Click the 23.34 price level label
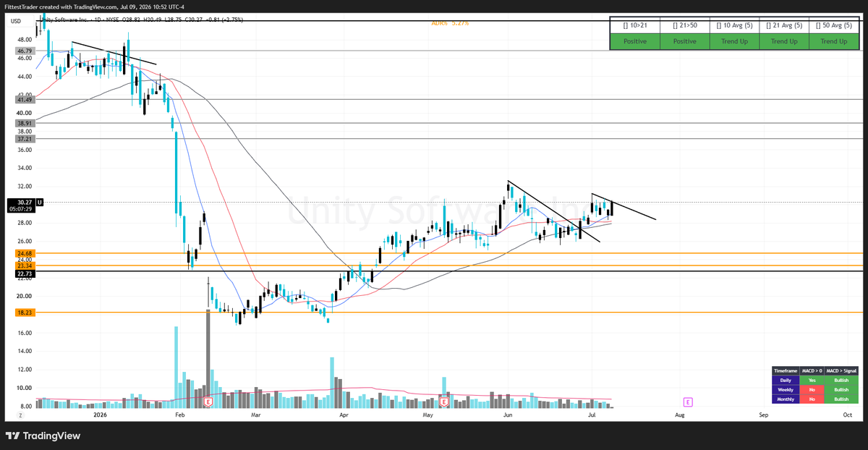This screenshot has height=450, width=868. (25, 266)
